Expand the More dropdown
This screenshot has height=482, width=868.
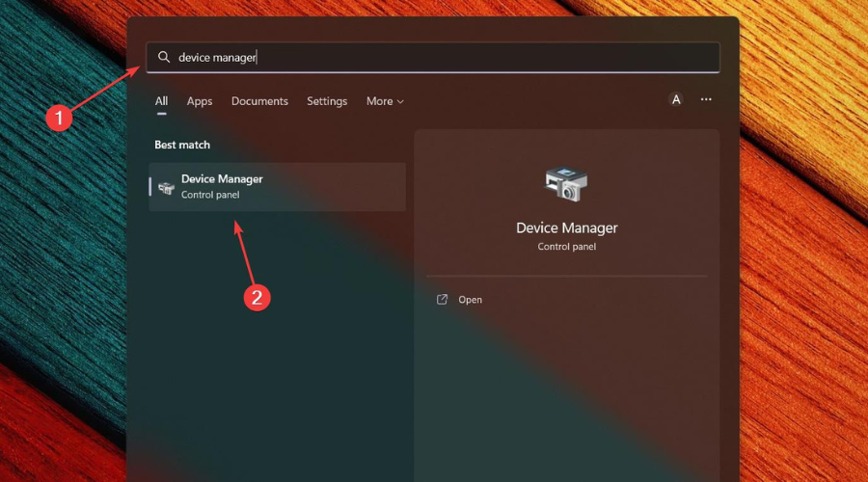coord(385,101)
